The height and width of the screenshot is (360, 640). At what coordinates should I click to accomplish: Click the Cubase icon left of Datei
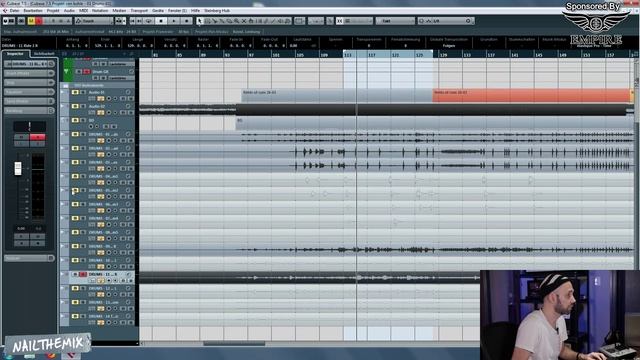[5, 10]
